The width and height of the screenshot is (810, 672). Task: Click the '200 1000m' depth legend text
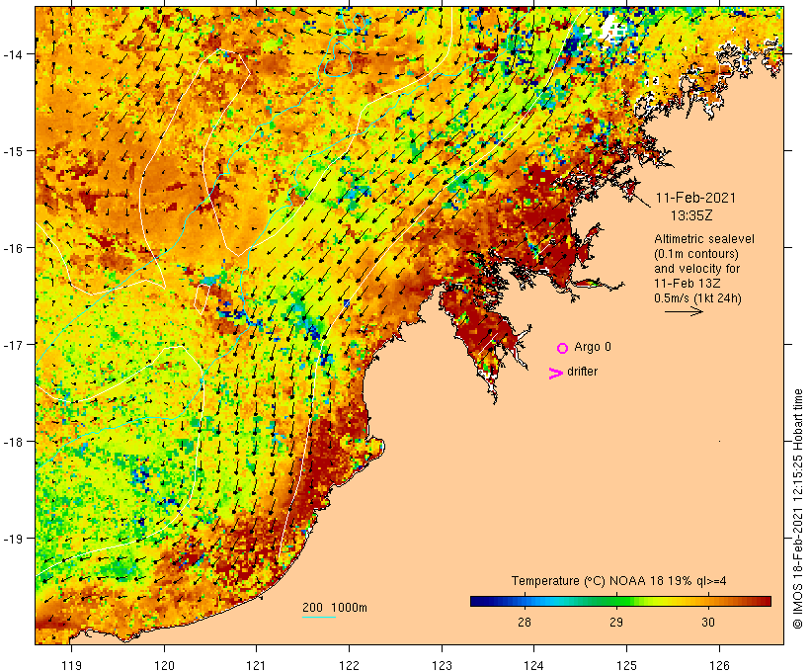point(335,608)
